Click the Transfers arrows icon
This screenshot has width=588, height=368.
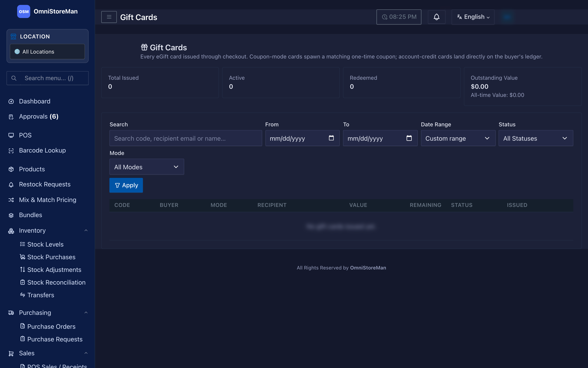pyautogui.click(x=22, y=295)
